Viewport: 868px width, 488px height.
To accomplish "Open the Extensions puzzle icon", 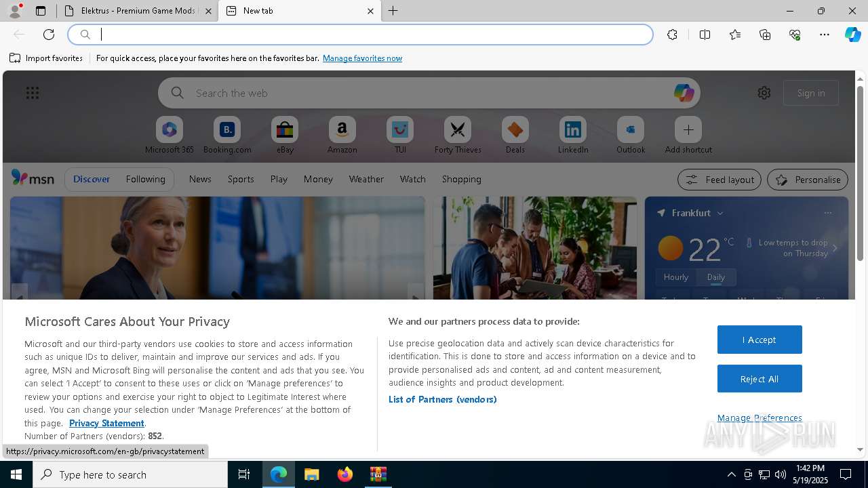I will coord(672,35).
